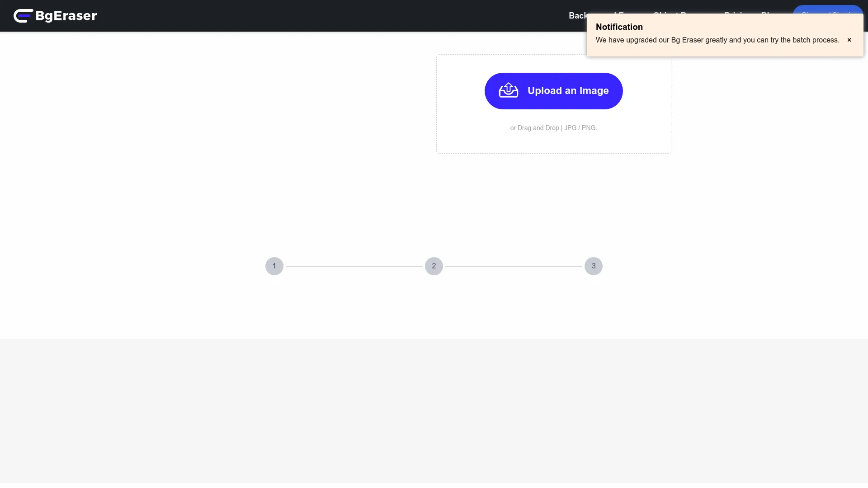Click the progress line between steps 1 and 2
868x488 pixels.
(354, 266)
